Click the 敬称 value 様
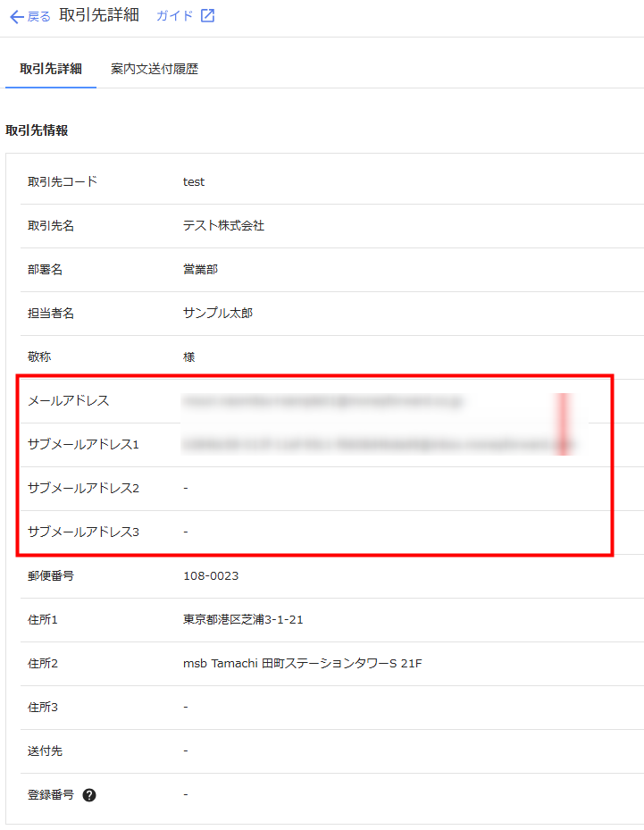The height and width of the screenshot is (830, 644). click(189, 357)
